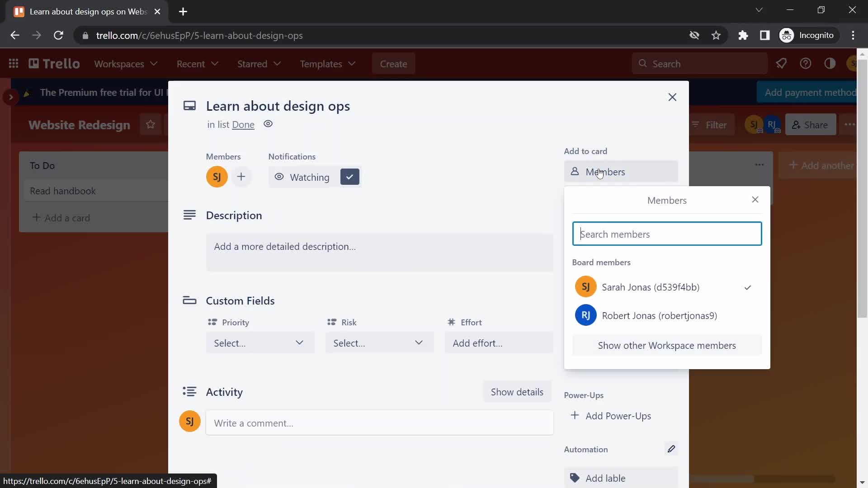Click the add member plus icon
Image resolution: width=868 pixels, height=488 pixels.
point(241,176)
